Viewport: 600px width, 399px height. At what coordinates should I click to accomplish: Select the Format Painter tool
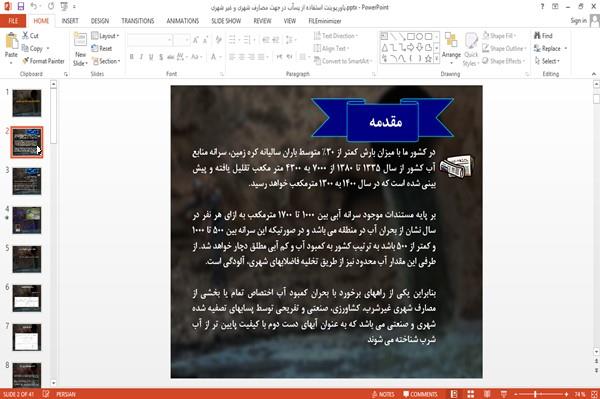43,61
